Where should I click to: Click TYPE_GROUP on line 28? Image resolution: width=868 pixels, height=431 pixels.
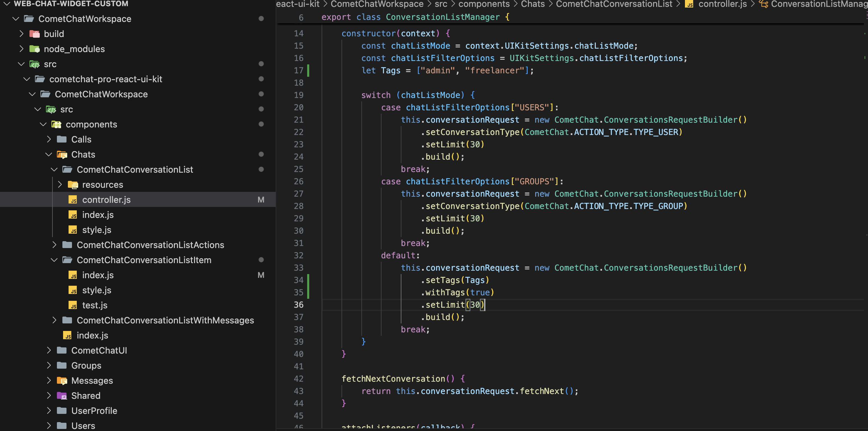point(658,206)
